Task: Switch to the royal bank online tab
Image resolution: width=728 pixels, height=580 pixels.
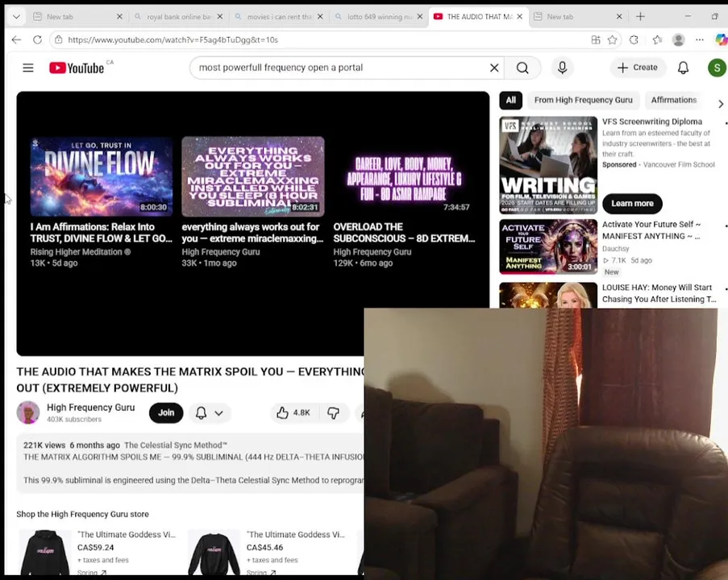Action: pyautogui.click(x=178, y=17)
